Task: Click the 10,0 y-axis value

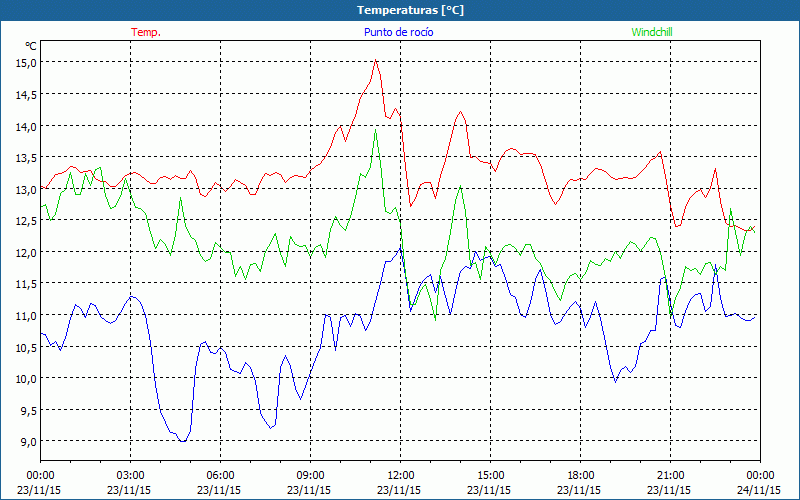Action: tap(27, 379)
